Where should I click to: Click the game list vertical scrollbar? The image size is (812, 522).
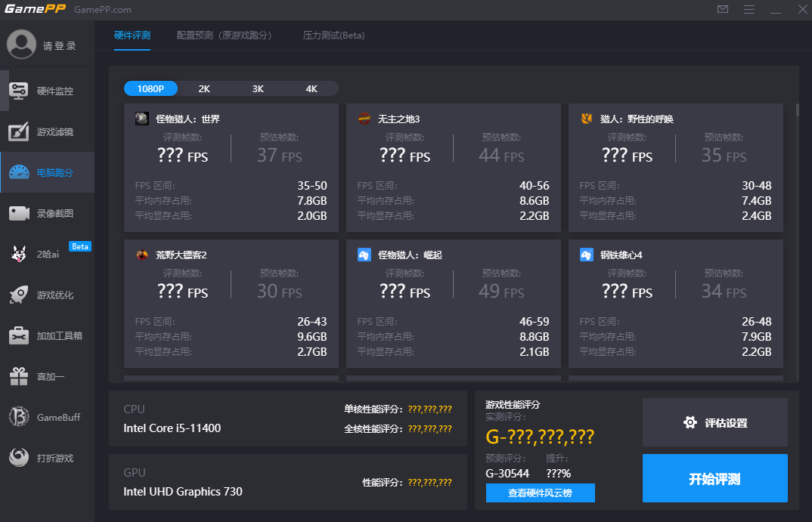[x=797, y=110]
